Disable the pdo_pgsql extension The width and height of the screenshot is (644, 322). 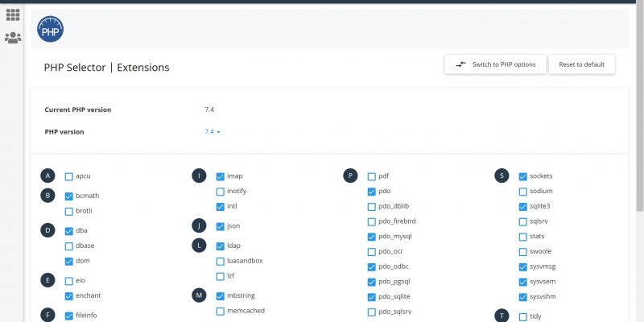point(372,283)
